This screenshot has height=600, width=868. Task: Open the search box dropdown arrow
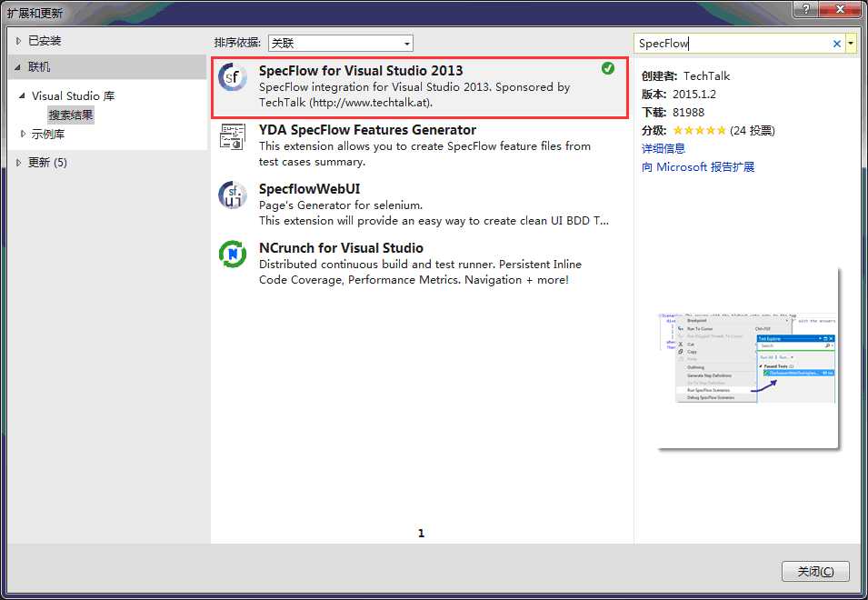click(851, 43)
